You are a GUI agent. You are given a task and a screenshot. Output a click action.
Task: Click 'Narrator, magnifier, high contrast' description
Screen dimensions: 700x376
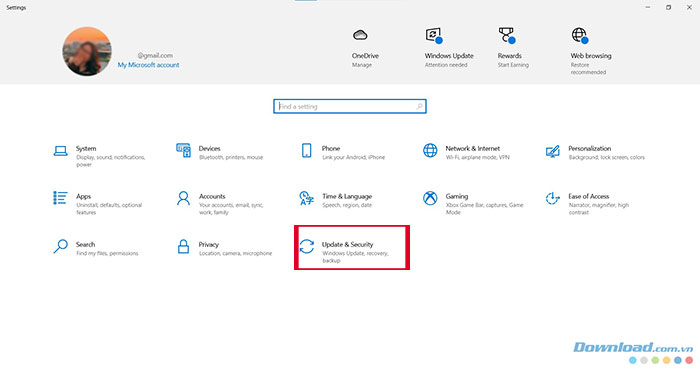coord(598,209)
